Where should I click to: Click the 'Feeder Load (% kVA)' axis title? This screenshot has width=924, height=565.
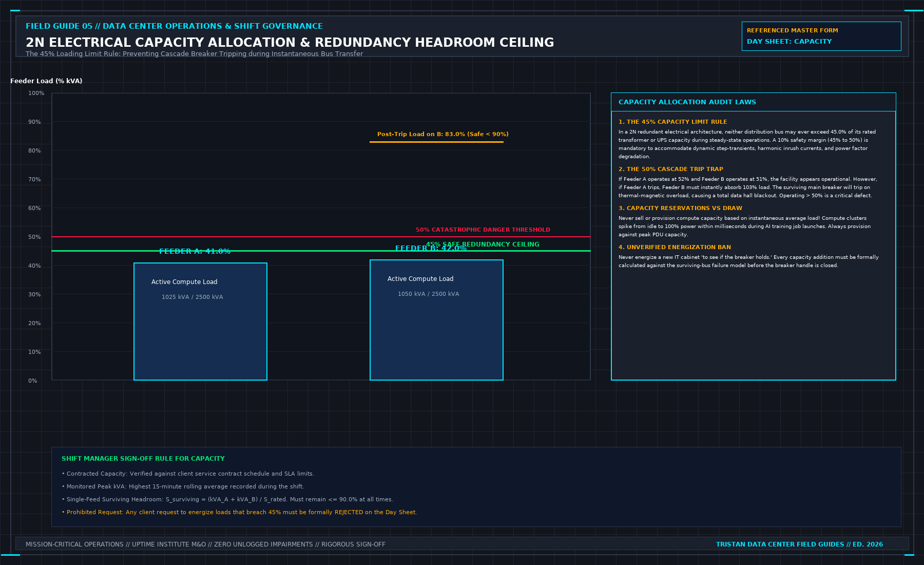[46, 81]
